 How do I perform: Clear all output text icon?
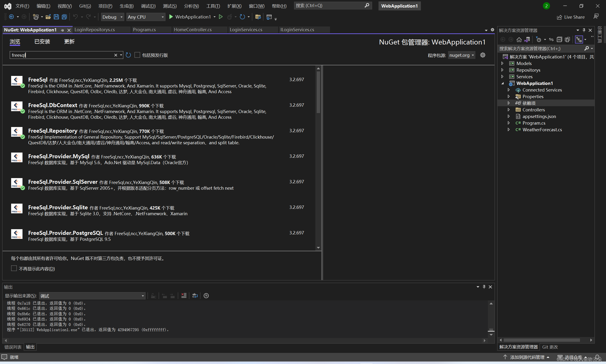pyautogui.click(x=184, y=296)
